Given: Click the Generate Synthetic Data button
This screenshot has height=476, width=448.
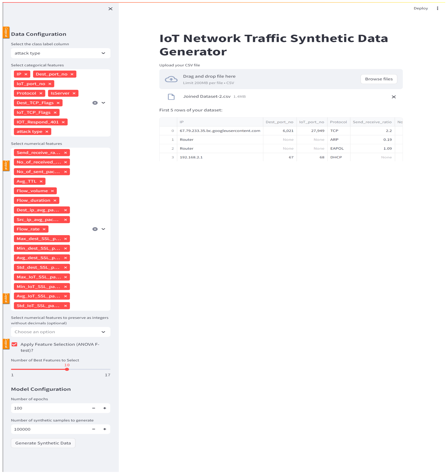Looking at the screenshot, I should pos(43,443).
